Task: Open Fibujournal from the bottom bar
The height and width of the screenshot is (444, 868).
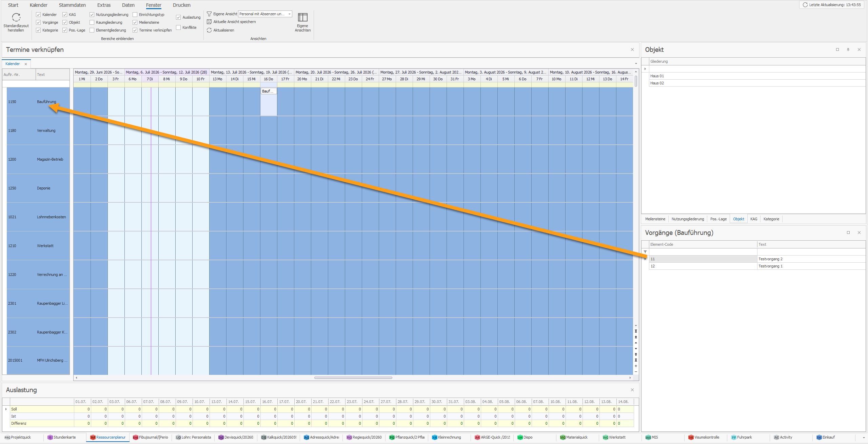Action: (x=151, y=437)
